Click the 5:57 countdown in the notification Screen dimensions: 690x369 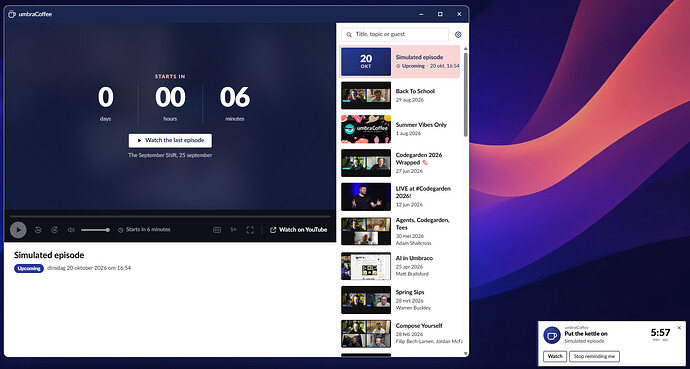[660, 333]
